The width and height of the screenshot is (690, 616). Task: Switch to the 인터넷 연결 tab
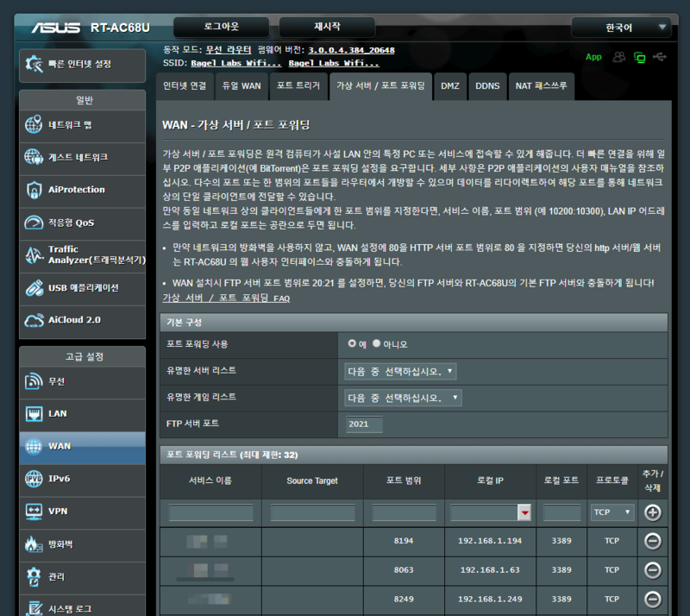[185, 86]
